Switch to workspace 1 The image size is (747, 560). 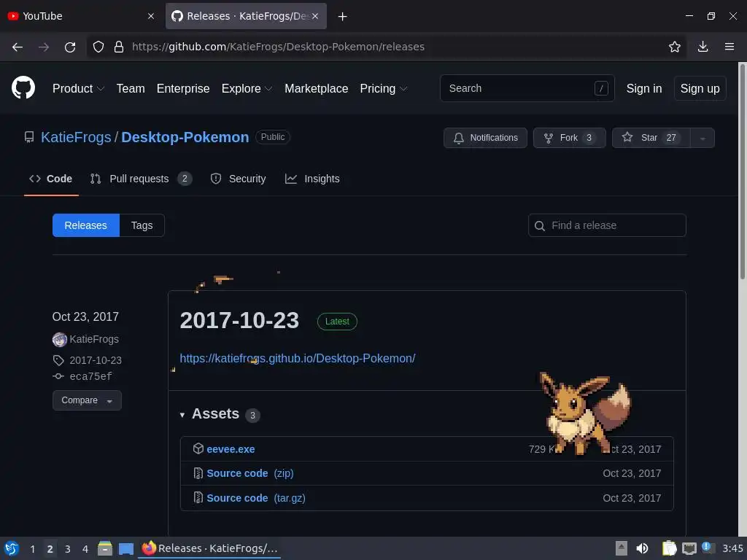click(32, 549)
